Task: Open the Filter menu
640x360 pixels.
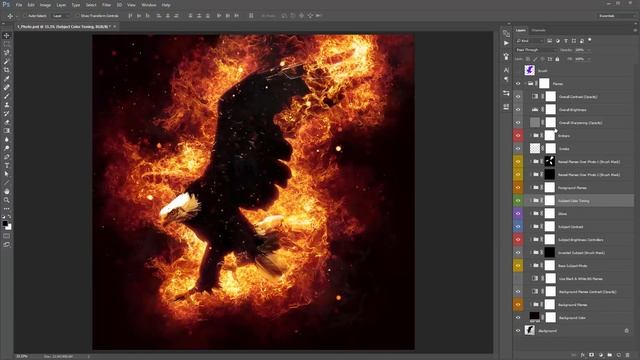Action: tap(106, 5)
